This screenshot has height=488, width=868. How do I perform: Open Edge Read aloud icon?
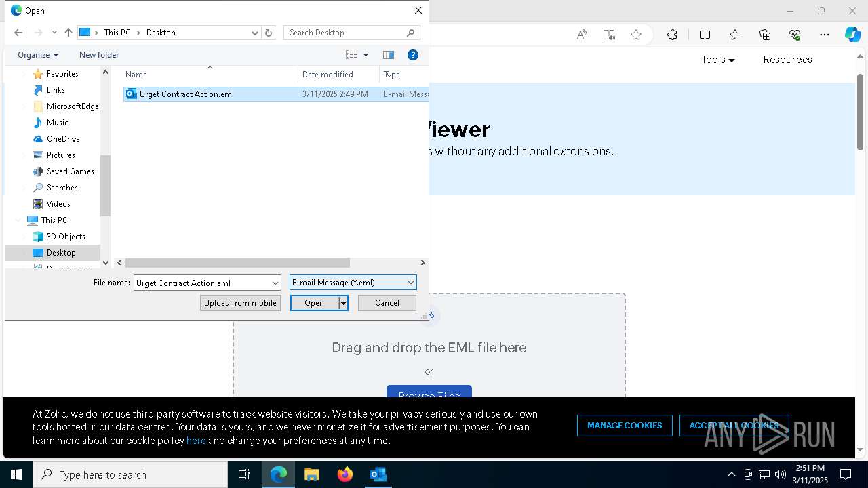(x=582, y=35)
